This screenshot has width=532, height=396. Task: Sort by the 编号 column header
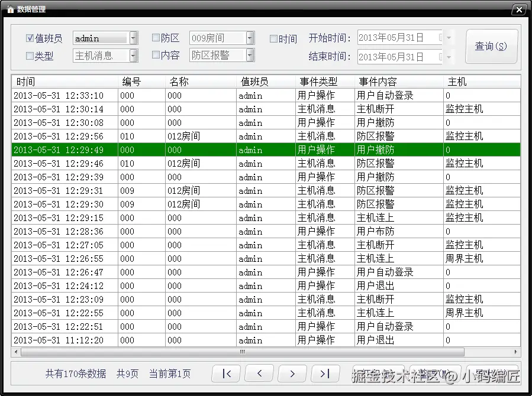pos(141,82)
